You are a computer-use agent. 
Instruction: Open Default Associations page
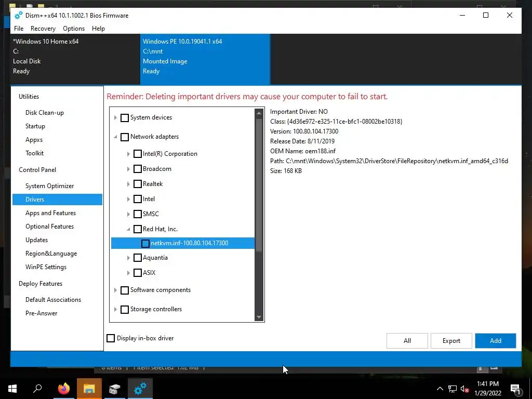click(x=54, y=300)
